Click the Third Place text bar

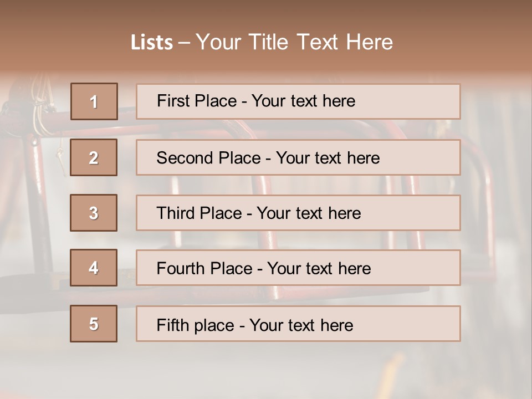coord(298,213)
